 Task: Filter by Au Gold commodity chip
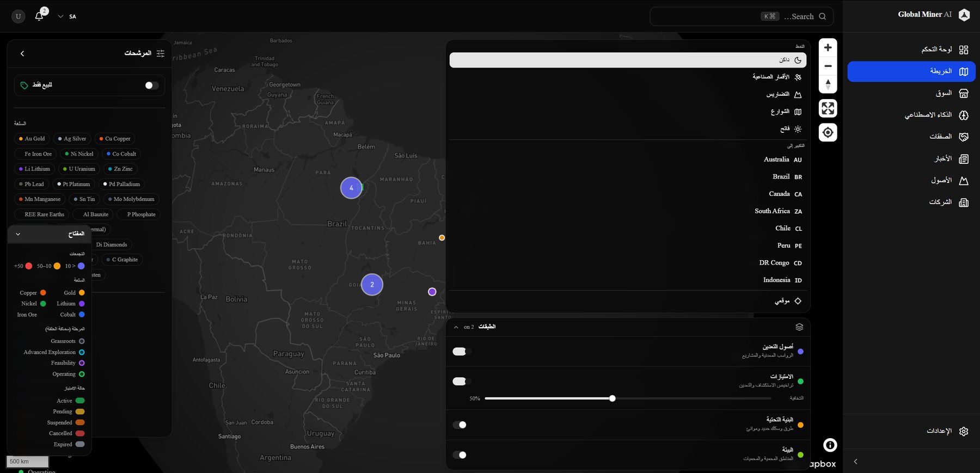pyautogui.click(x=32, y=139)
